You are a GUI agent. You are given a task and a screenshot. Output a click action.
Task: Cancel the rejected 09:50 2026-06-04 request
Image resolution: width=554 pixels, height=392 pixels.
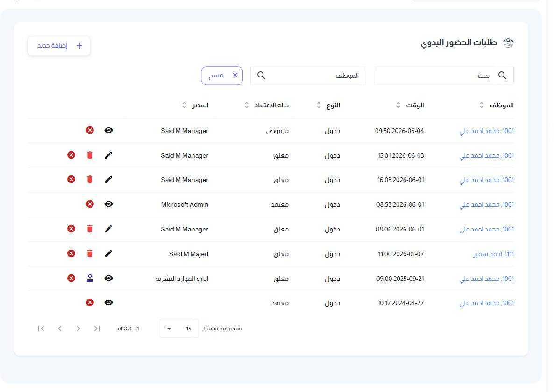pos(90,130)
